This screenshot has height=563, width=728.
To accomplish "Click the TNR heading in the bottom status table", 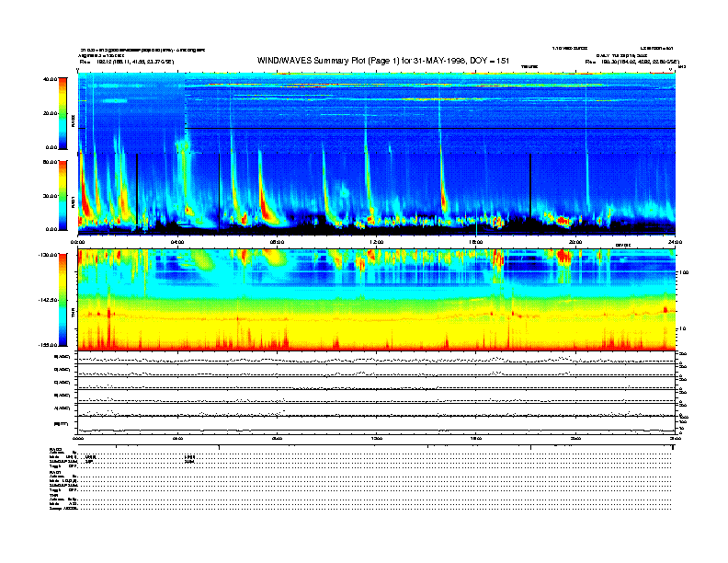I will tap(52, 495).
